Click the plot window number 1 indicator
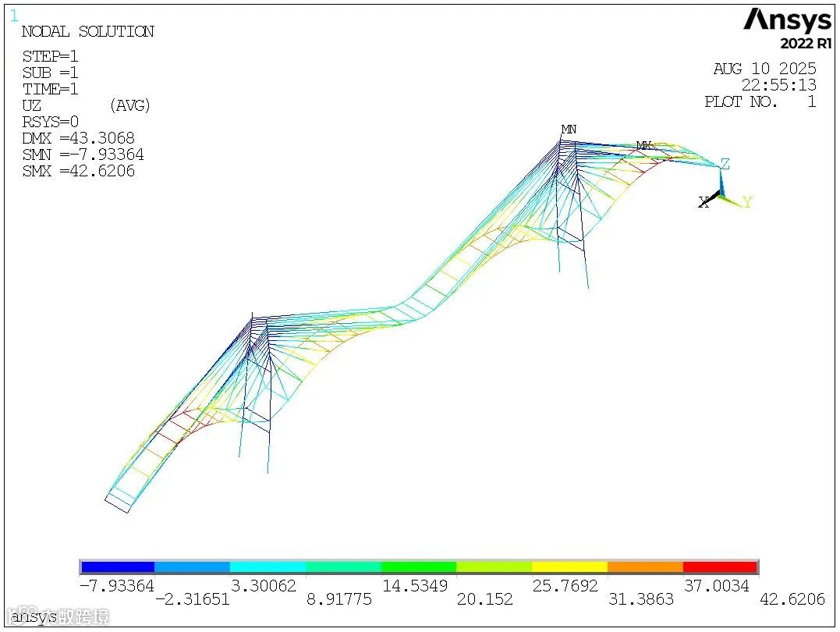Viewport: 840px width, 632px height. click(x=14, y=16)
